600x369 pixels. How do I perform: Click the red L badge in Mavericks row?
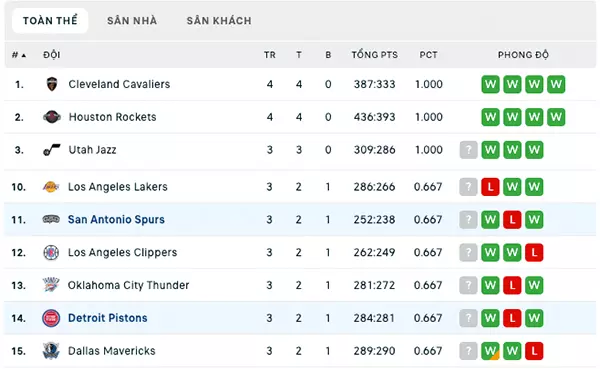click(534, 351)
